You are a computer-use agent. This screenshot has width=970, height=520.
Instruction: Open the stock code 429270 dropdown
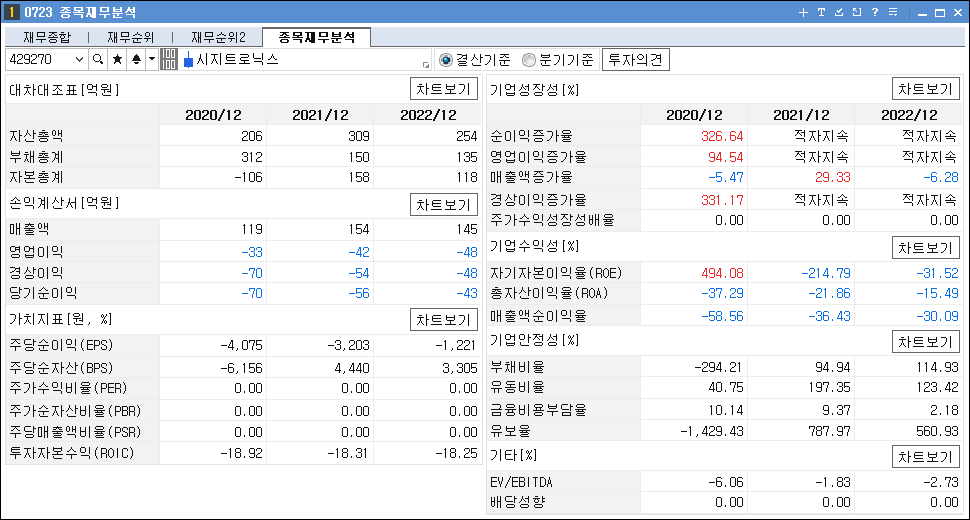79,59
